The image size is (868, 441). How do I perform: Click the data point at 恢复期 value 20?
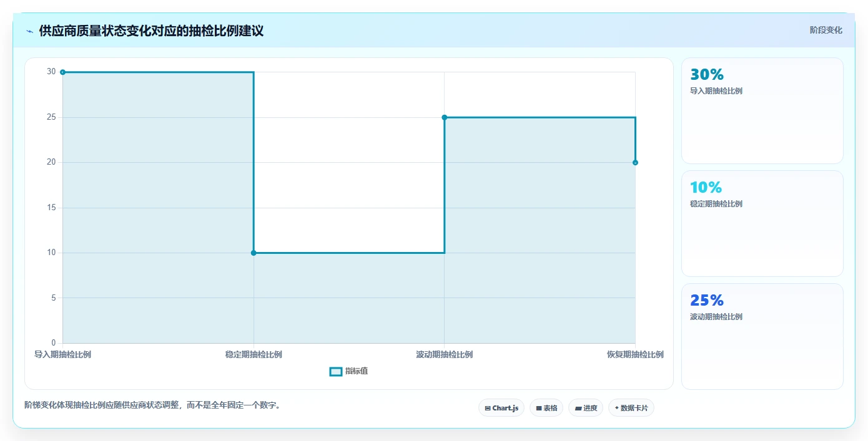(x=635, y=163)
